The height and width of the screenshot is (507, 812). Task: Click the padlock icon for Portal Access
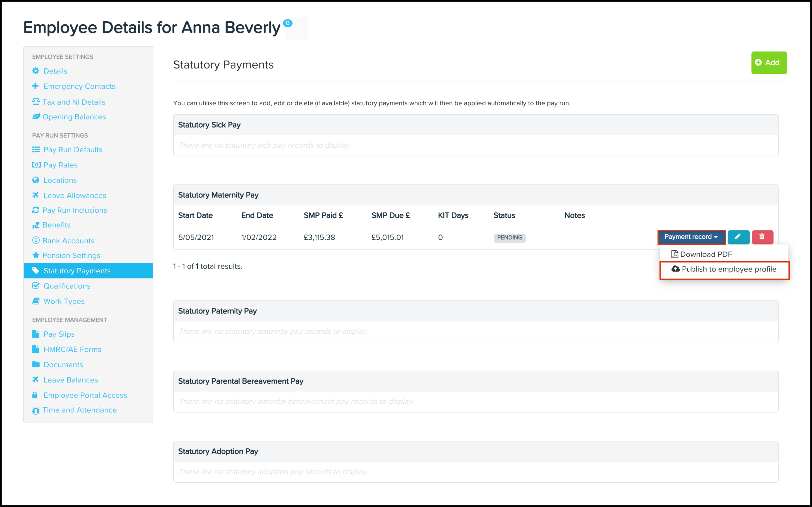pos(35,395)
